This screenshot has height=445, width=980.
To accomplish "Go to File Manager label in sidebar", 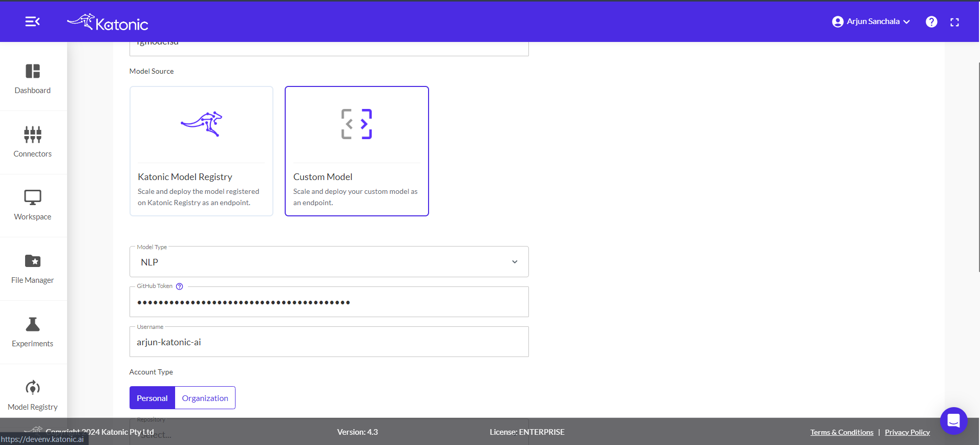I will click(33, 280).
